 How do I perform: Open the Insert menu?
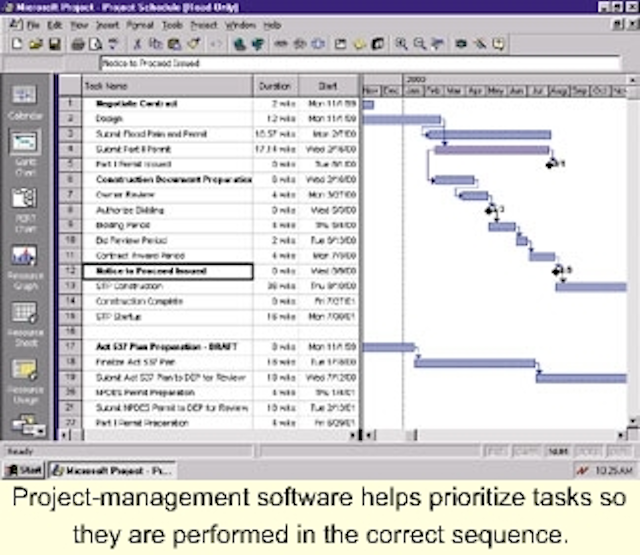107,25
